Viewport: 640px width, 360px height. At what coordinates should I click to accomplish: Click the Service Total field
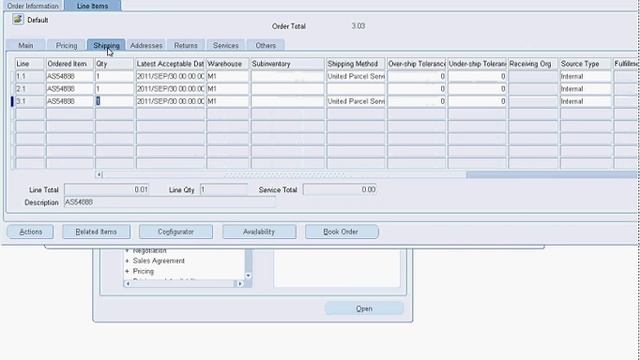coord(340,190)
